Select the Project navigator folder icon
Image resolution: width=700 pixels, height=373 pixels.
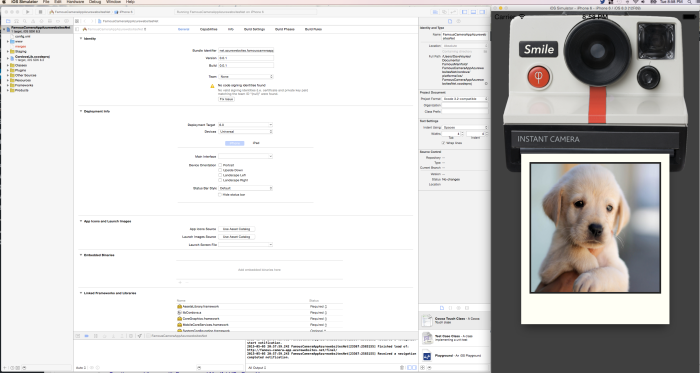tap(8, 21)
